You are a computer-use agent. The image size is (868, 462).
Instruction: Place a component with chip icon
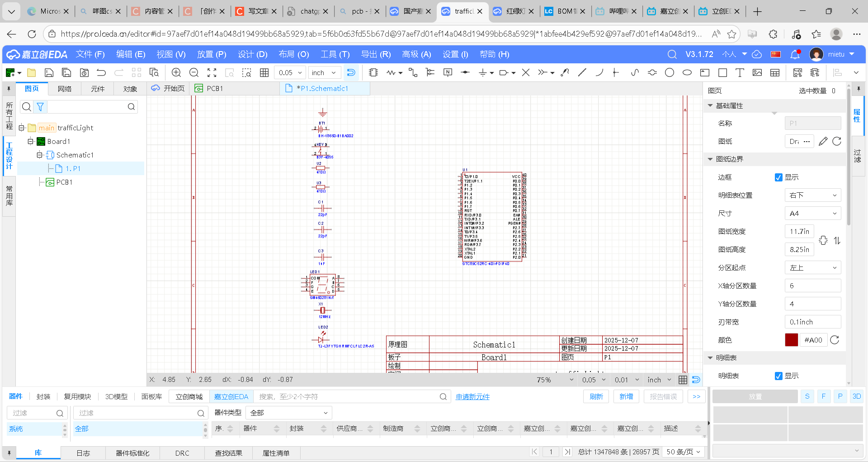pyautogui.click(x=373, y=72)
